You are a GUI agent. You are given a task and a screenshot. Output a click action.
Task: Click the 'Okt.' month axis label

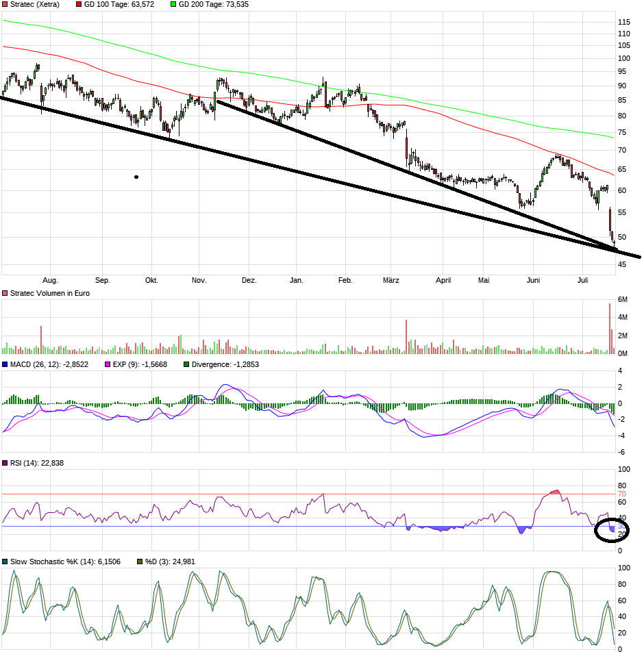[151, 281]
